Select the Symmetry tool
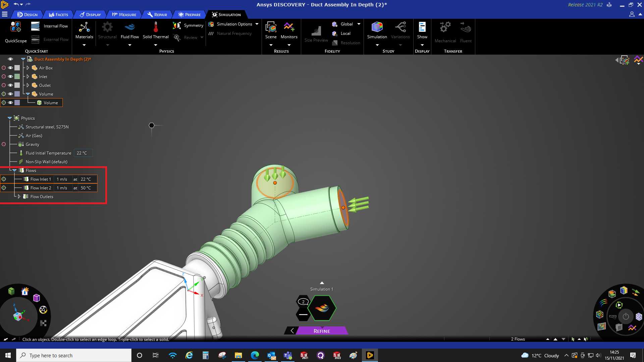Screen dimensions: 644x362 (x=188, y=25)
